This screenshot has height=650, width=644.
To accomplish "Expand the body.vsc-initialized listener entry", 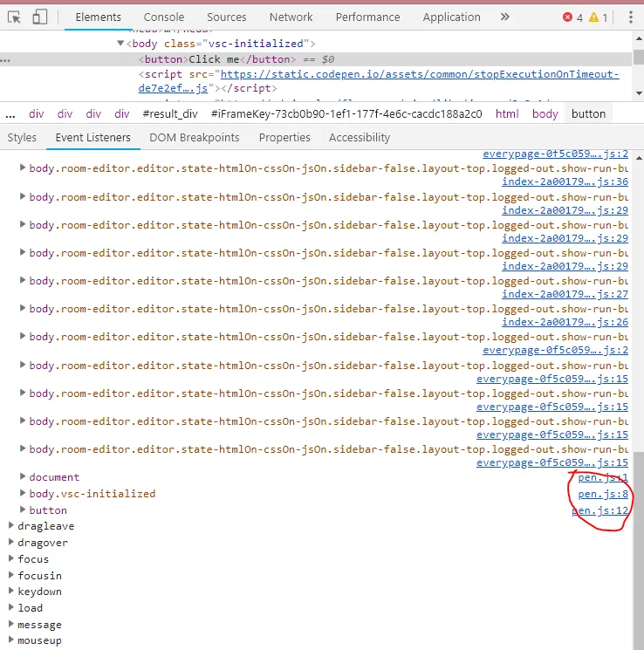I will (23, 493).
